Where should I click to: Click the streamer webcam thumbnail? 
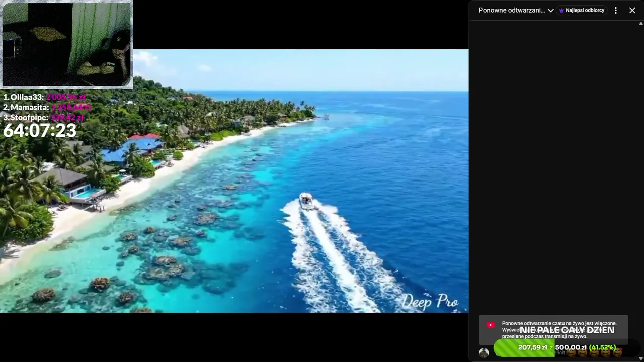pos(66,44)
